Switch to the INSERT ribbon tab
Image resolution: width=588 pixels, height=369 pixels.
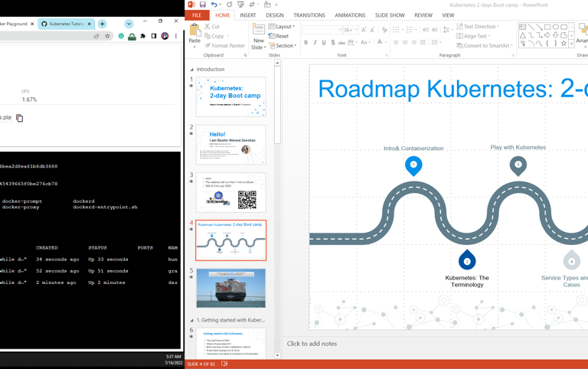click(x=248, y=15)
